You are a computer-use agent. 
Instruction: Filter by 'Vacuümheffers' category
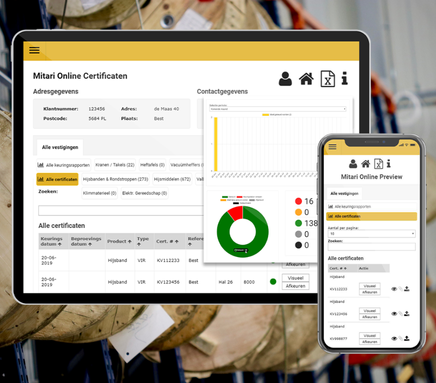pos(186,165)
